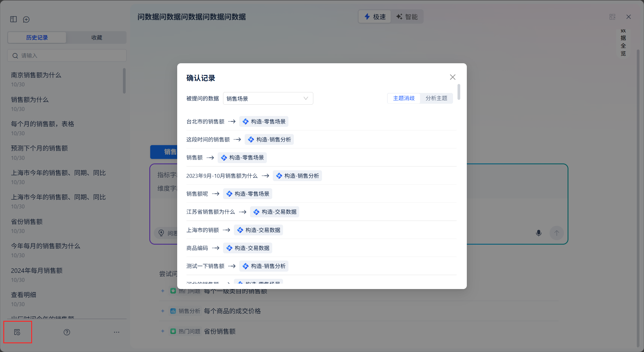Open the history settings icon at bottom left
This screenshot has width=644, height=352.
tap(17, 332)
